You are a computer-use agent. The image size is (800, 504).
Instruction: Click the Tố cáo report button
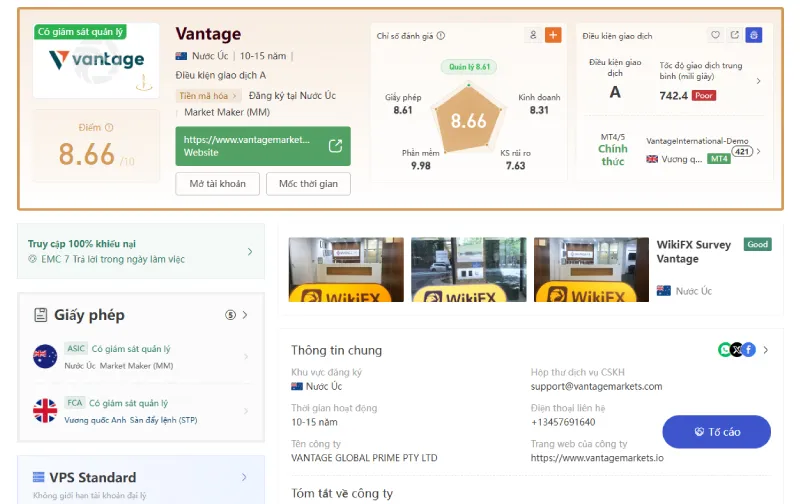tap(716, 432)
